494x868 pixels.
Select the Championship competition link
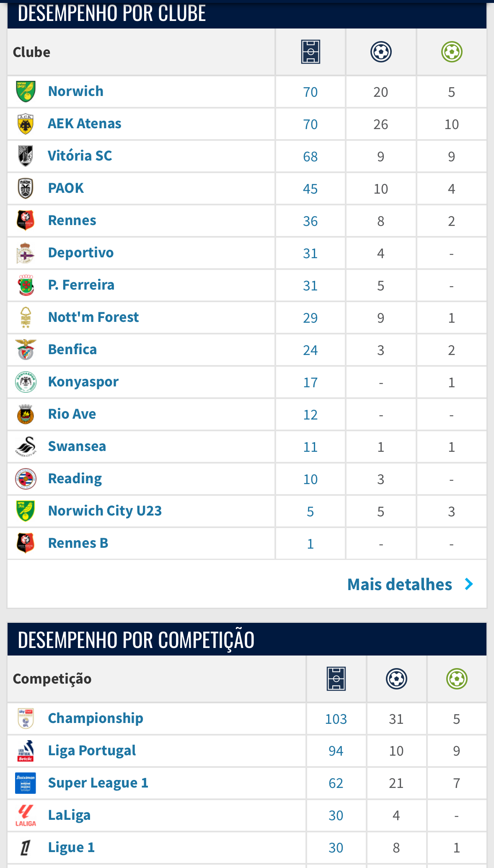(x=96, y=718)
